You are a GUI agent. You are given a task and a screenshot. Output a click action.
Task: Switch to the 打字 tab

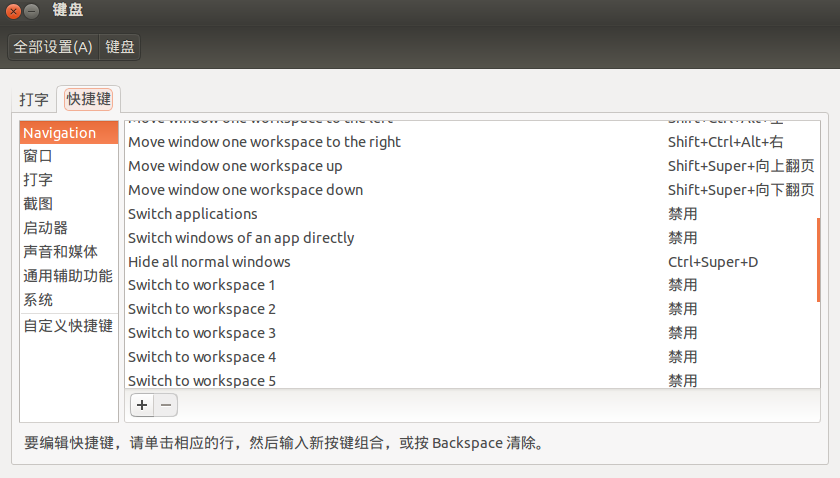[x=34, y=100]
